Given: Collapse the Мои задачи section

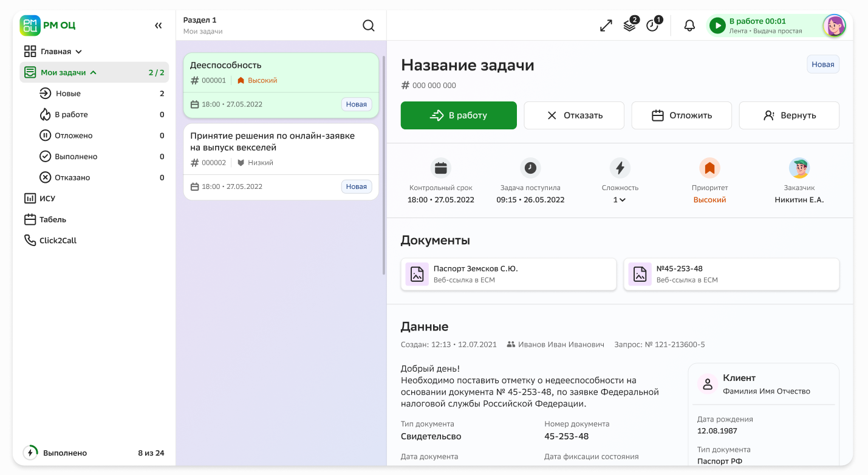Looking at the screenshot, I should click(x=93, y=73).
